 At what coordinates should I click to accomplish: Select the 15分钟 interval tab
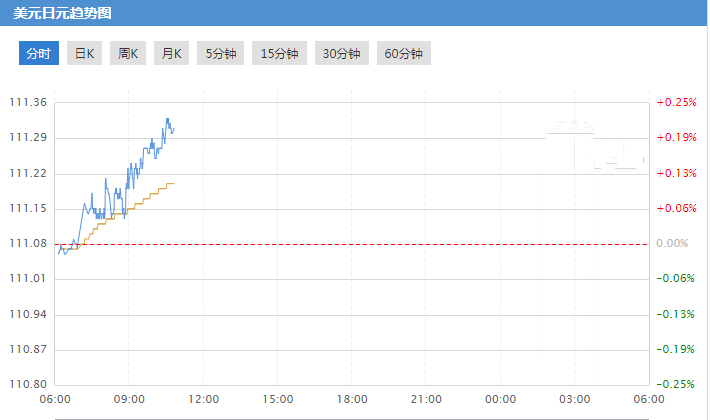point(279,54)
